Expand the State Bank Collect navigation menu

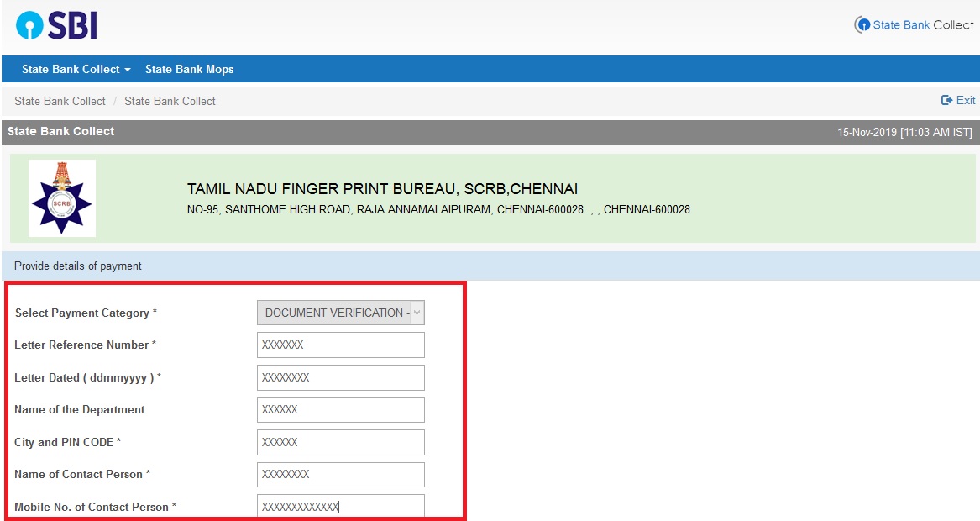[76, 69]
